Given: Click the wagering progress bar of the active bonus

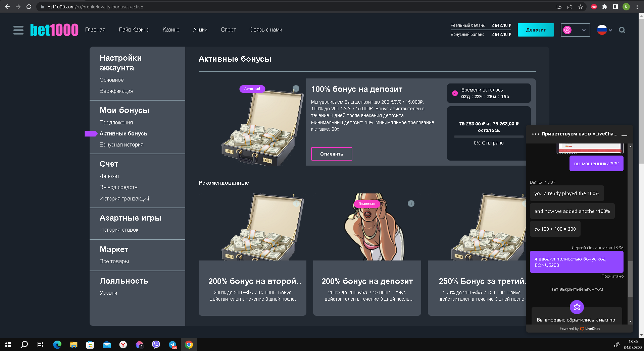Looking at the screenshot, I should pyautogui.click(x=489, y=137).
